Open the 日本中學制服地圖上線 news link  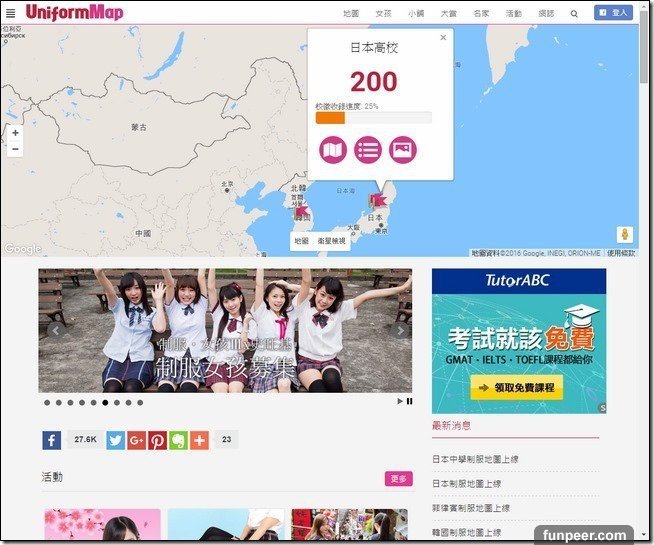pyautogui.click(x=475, y=459)
